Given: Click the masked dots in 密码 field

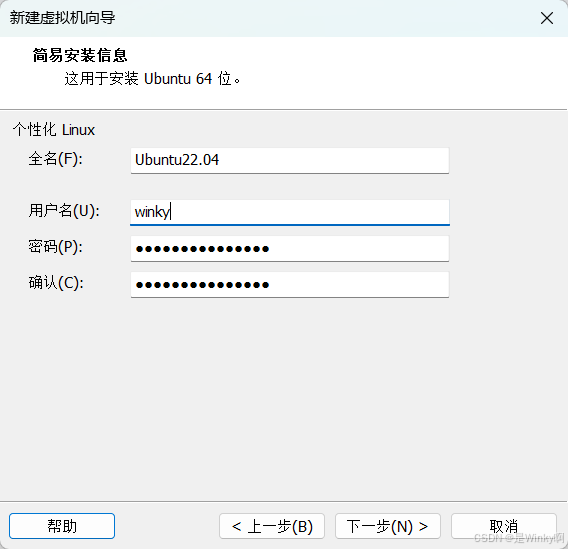Looking at the screenshot, I should click(x=202, y=249).
